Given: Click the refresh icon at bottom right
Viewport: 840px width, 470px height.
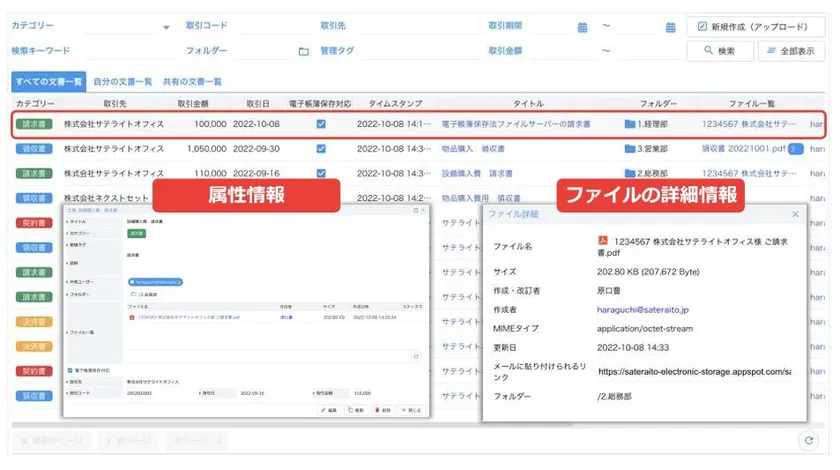Looking at the screenshot, I should click(808, 439).
